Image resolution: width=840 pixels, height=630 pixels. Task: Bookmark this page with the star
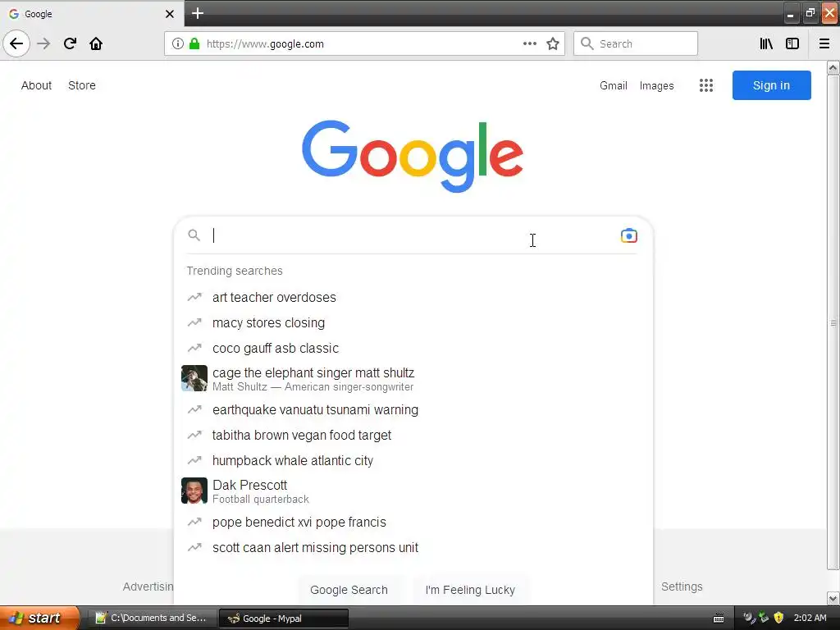pyautogui.click(x=552, y=43)
